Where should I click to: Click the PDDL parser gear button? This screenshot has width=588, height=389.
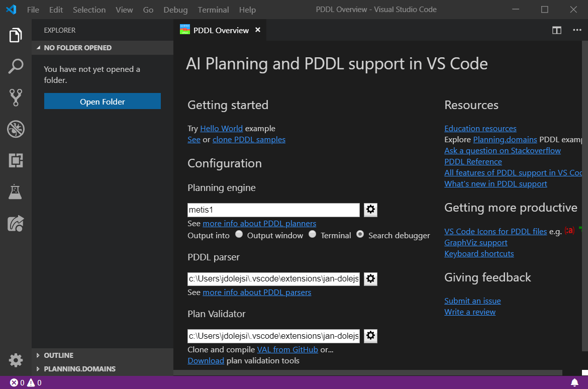pos(370,279)
